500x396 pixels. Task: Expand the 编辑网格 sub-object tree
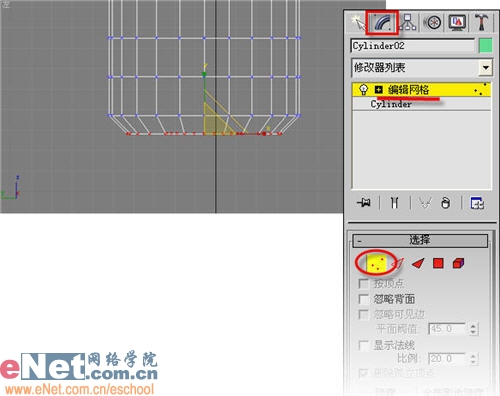(378, 90)
